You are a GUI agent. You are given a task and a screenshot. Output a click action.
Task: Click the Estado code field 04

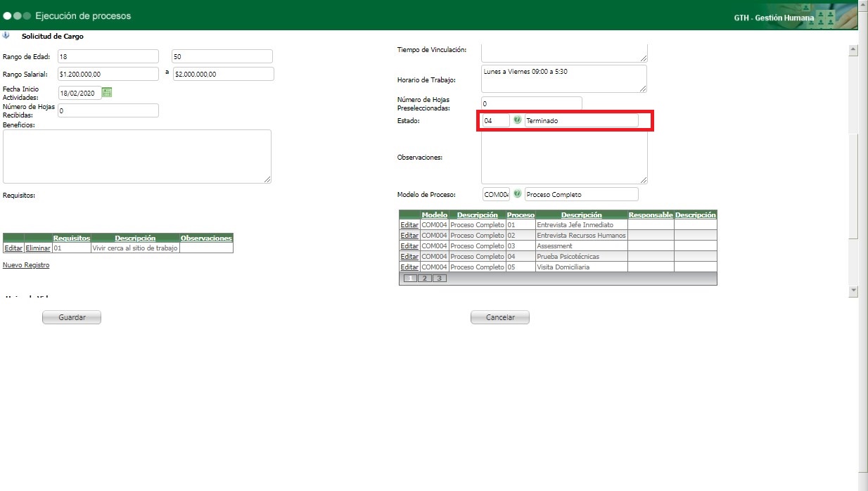(x=496, y=120)
